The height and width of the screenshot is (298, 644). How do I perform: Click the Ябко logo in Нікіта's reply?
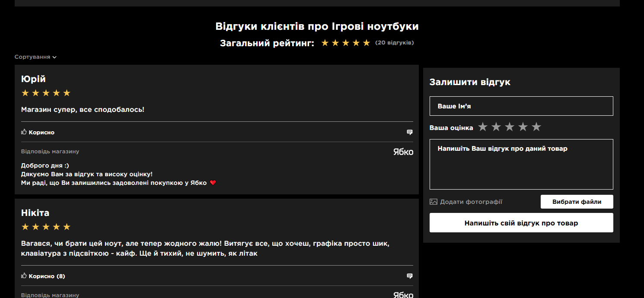point(403,295)
